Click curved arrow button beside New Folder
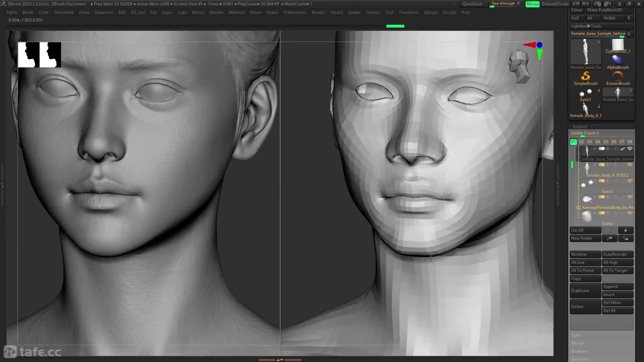This screenshot has width=644, height=362. coord(609,238)
